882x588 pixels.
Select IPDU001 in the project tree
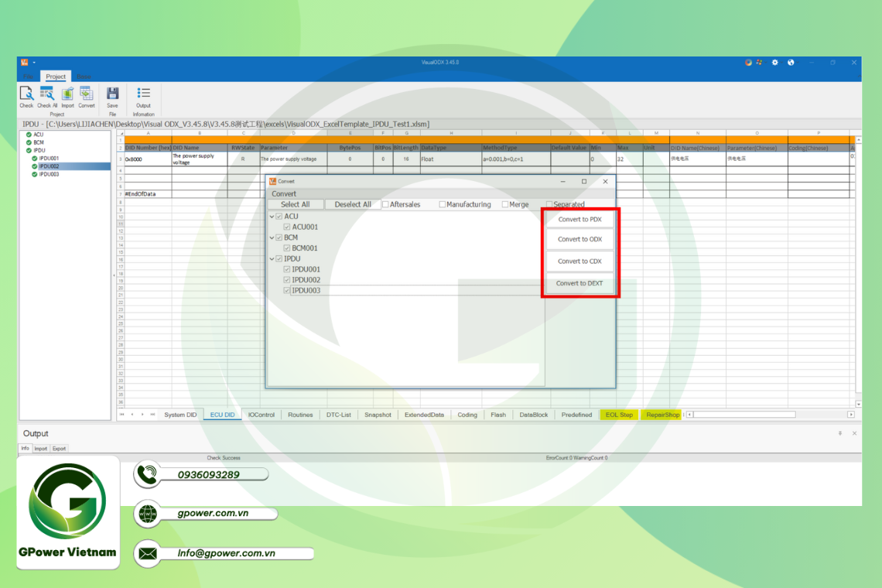pos(49,159)
